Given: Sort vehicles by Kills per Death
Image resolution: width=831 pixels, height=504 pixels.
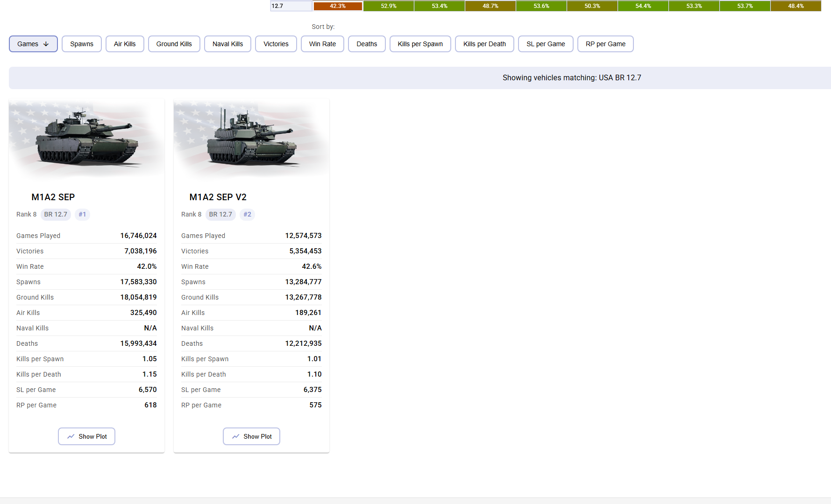Looking at the screenshot, I should click(x=484, y=44).
